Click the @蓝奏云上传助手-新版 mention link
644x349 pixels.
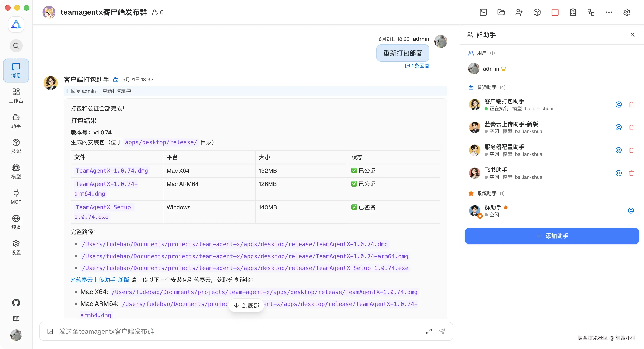tap(100, 280)
